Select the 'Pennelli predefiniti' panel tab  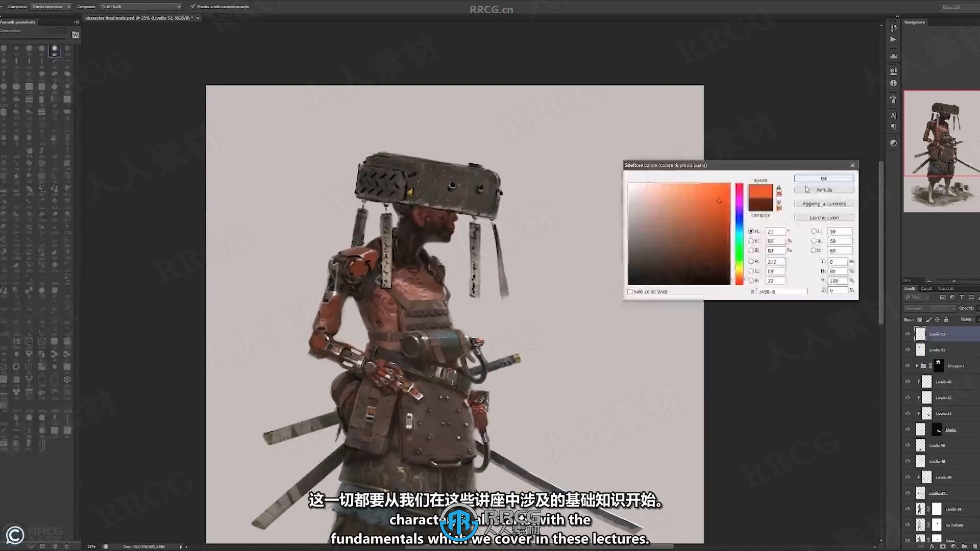coord(18,22)
